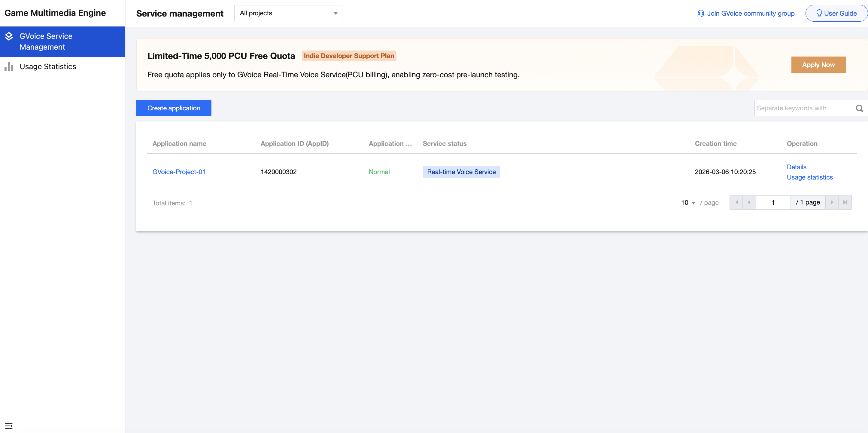Click the Create application button
Screen dimensions: 868x433
click(174, 108)
